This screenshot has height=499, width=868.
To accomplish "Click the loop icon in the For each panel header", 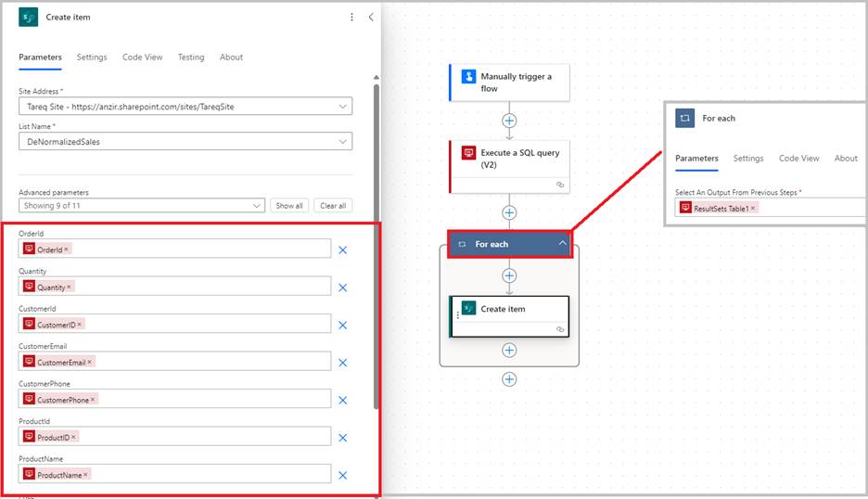I will tap(684, 118).
